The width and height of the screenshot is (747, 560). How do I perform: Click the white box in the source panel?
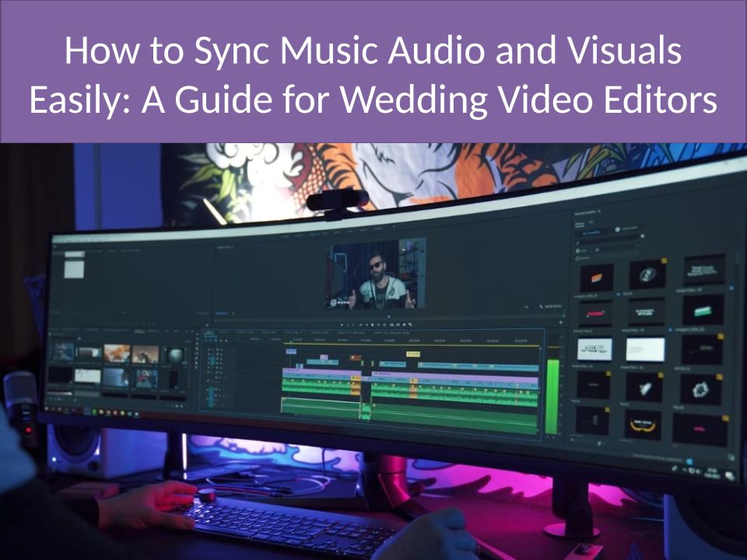[74, 267]
